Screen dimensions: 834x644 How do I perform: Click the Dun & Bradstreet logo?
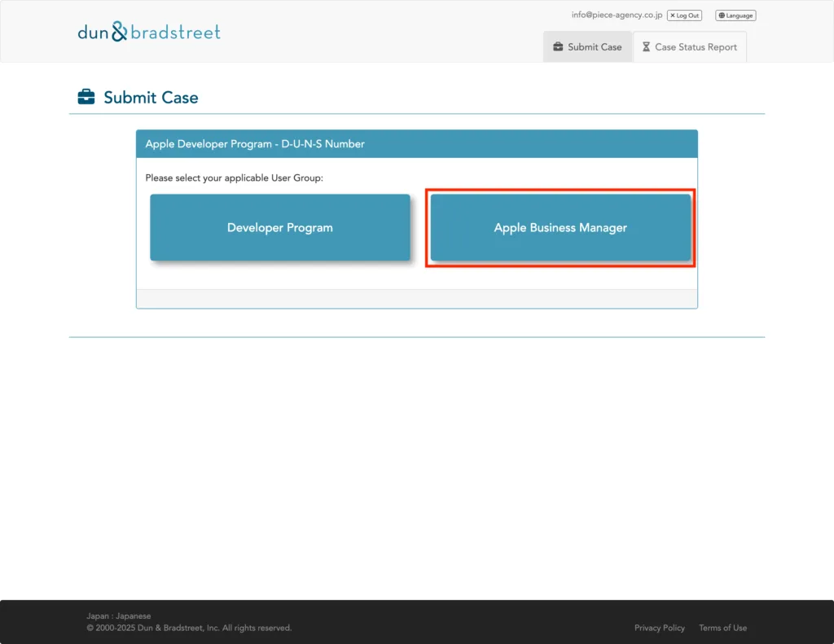tap(149, 32)
